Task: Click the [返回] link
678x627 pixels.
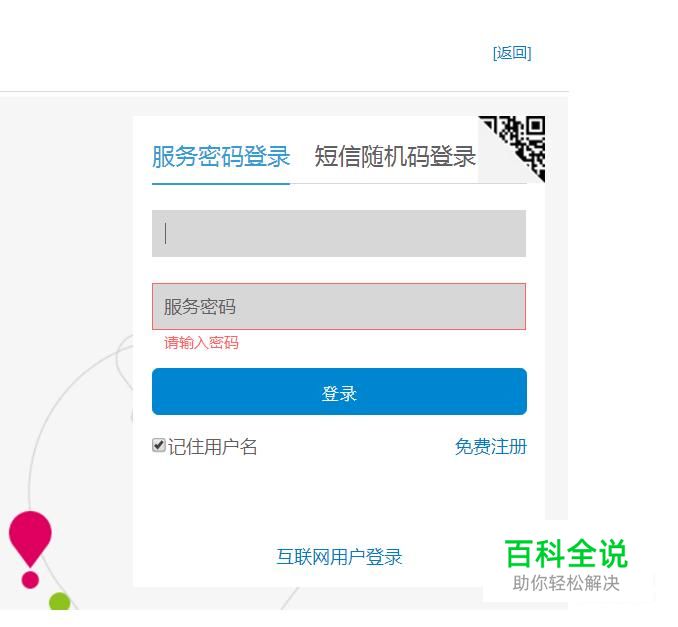Action: (x=512, y=53)
